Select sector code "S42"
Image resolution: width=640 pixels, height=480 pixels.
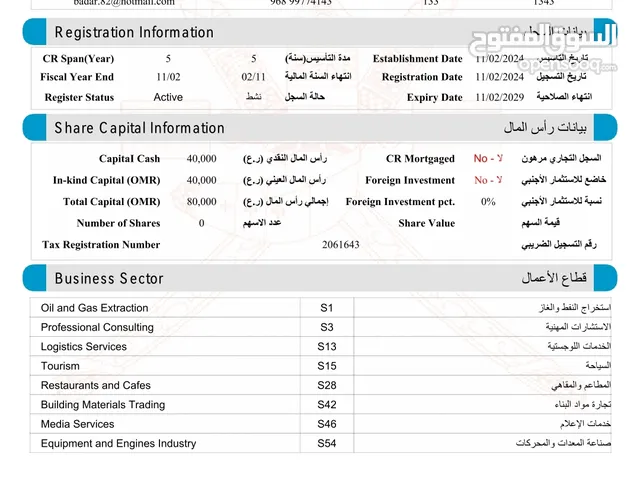tap(327, 404)
